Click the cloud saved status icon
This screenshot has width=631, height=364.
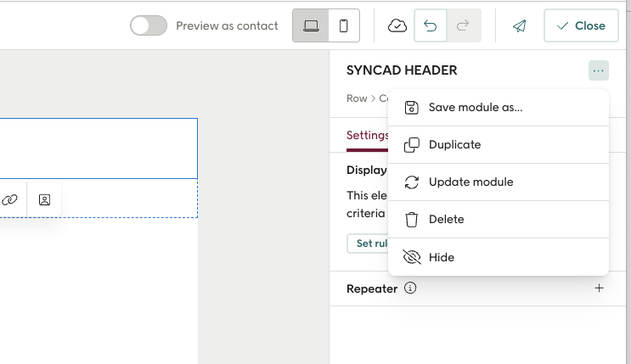tap(397, 25)
